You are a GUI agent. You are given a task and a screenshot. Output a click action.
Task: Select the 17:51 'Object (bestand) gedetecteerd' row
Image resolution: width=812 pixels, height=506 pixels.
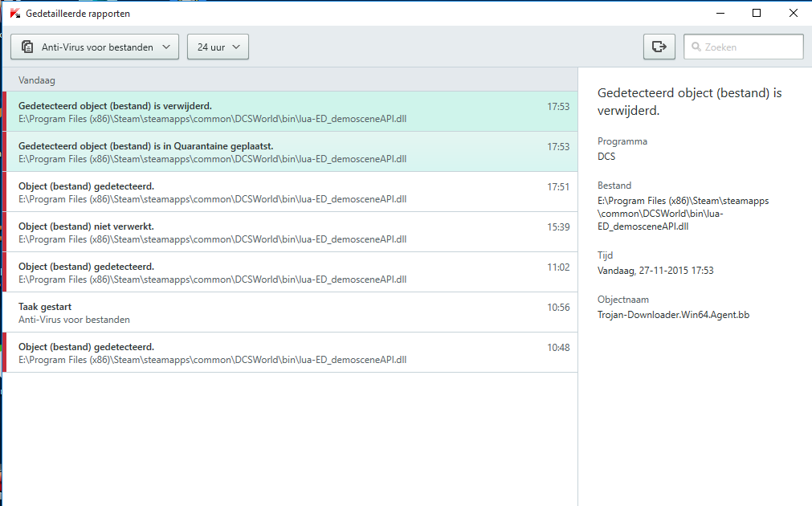click(290, 192)
